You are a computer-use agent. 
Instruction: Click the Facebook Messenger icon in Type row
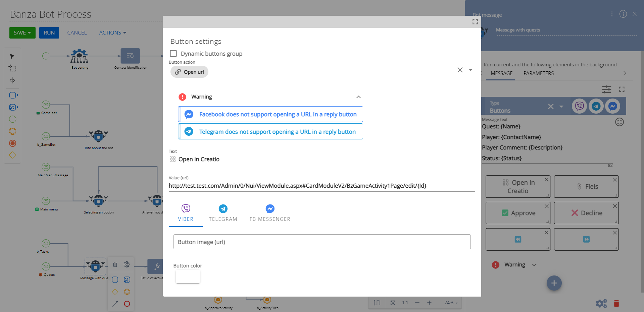(x=612, y=106)
